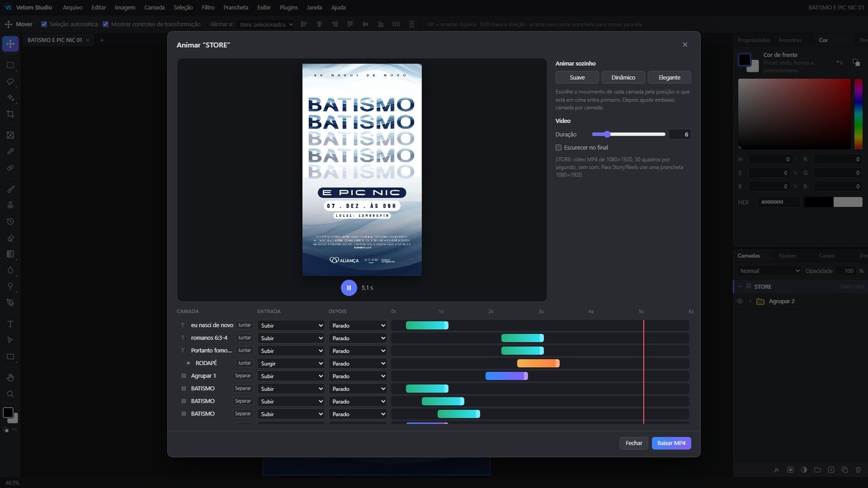Select the Lasso tool
Image resolution: width=868 pixels, height=488 pixels.
point(10,81)
